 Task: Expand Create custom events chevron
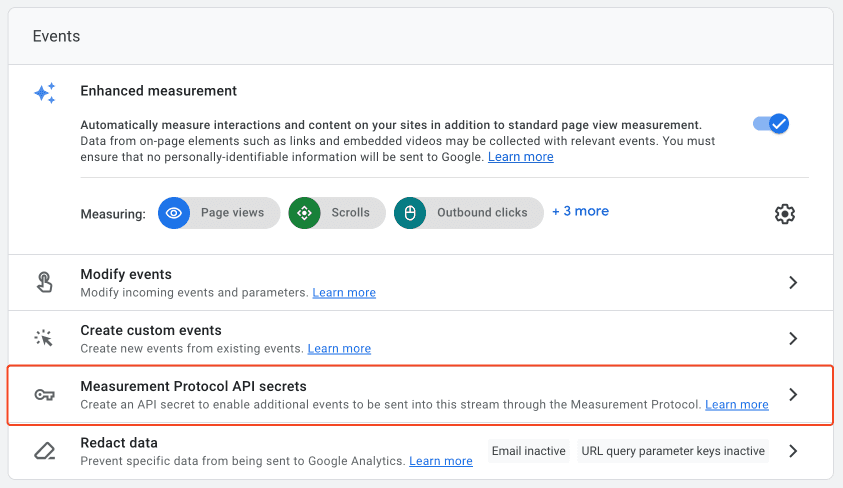coord(793,339)
